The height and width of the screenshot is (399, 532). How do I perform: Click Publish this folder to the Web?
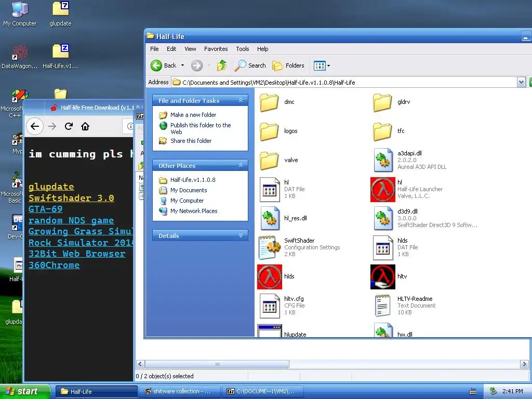(201, 128)
